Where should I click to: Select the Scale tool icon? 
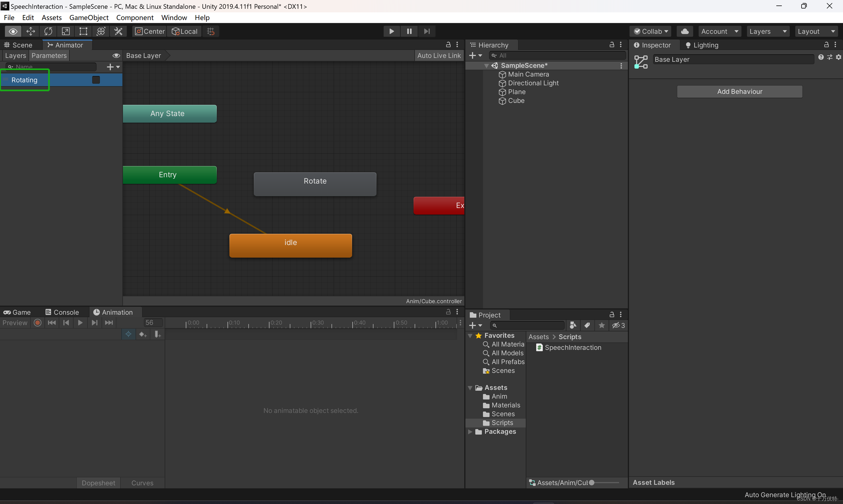(x=66, y=31)
